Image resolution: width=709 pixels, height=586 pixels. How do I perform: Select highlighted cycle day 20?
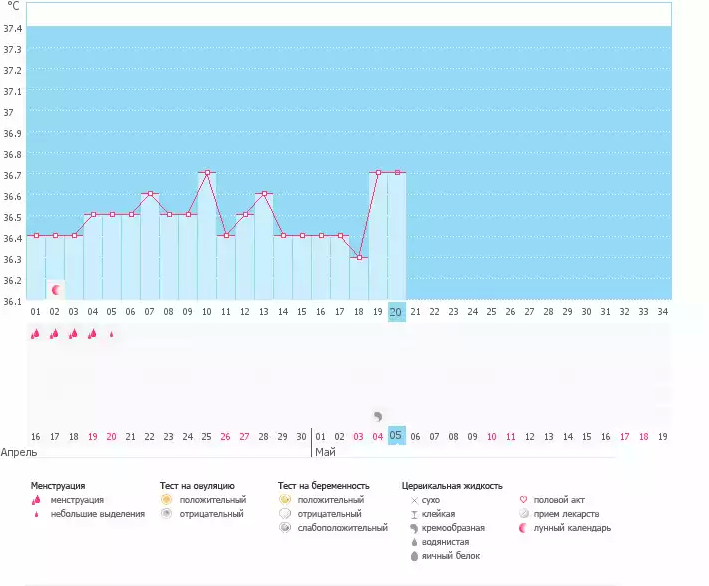(x=397, y=312)
